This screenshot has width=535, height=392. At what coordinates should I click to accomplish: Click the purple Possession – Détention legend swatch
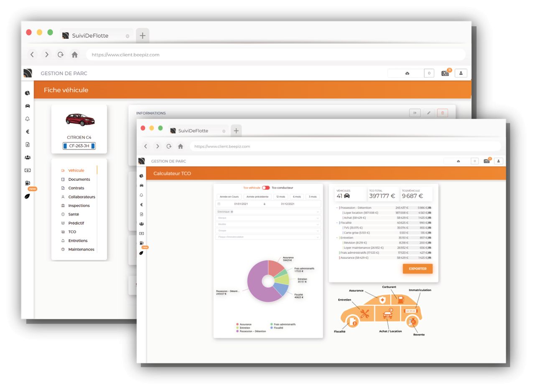[x=237, y=331]
